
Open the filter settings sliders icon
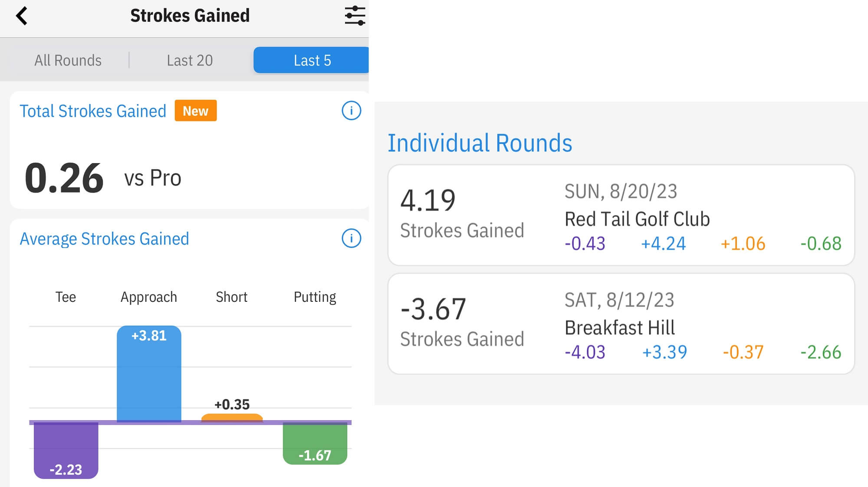[x=354, y=15]
